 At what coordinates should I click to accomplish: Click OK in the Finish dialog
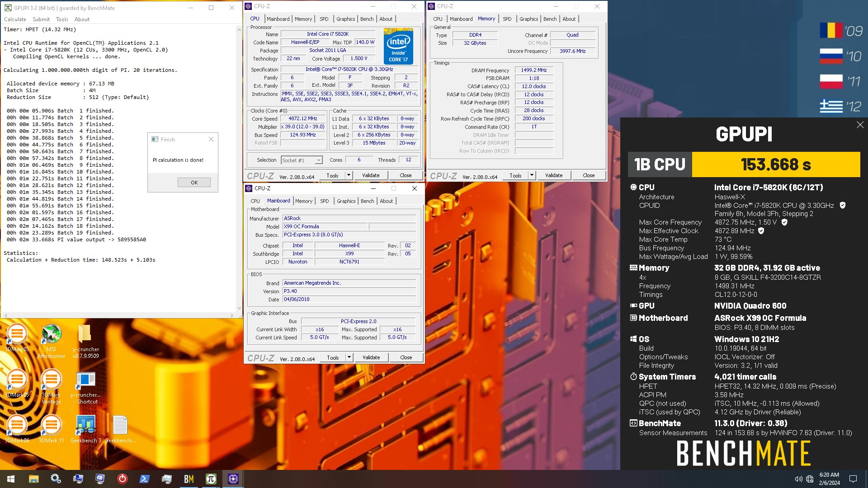194,183
